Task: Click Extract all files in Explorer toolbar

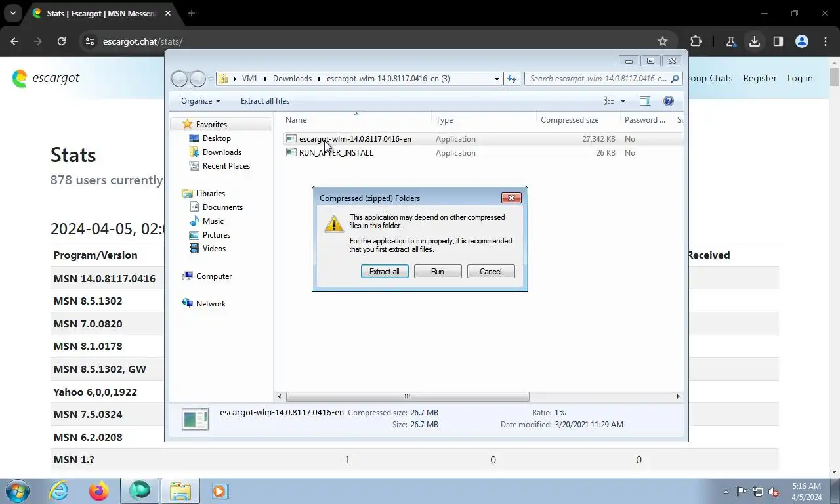Action: click(x=265, y=101)
